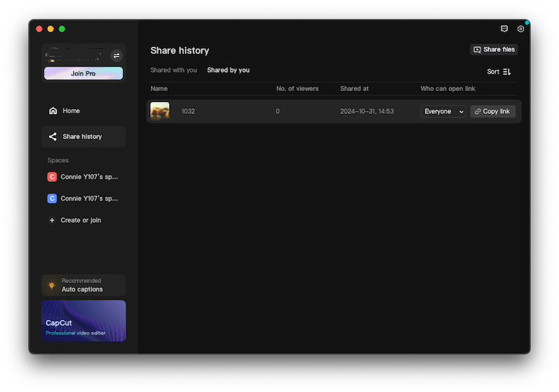Click the account switch arrows icon
559x392 pixels.
[x=117, y=55]
